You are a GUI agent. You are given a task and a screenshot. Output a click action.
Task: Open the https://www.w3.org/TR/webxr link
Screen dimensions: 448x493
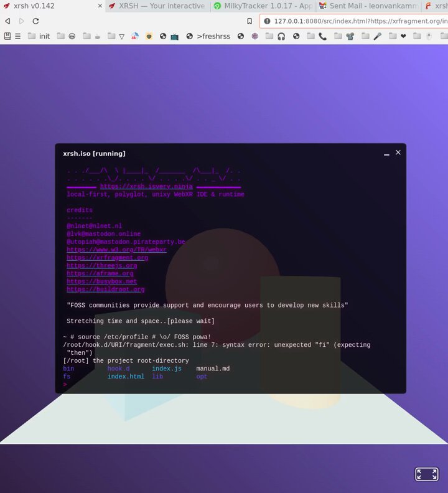(116, 250)
